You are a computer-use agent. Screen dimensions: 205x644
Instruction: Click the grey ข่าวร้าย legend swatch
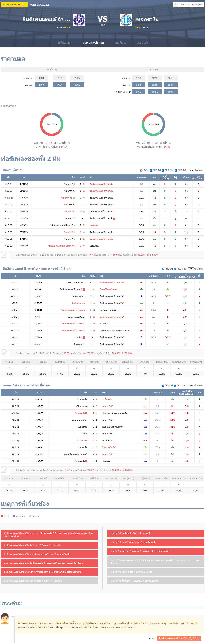[30, 516]
